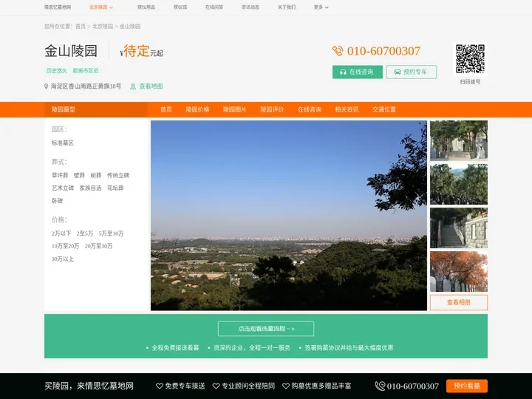Filter by 卧碑 burial style
Image resolution: width=532 pixels, height=399 pixels.
pos(57,201)
